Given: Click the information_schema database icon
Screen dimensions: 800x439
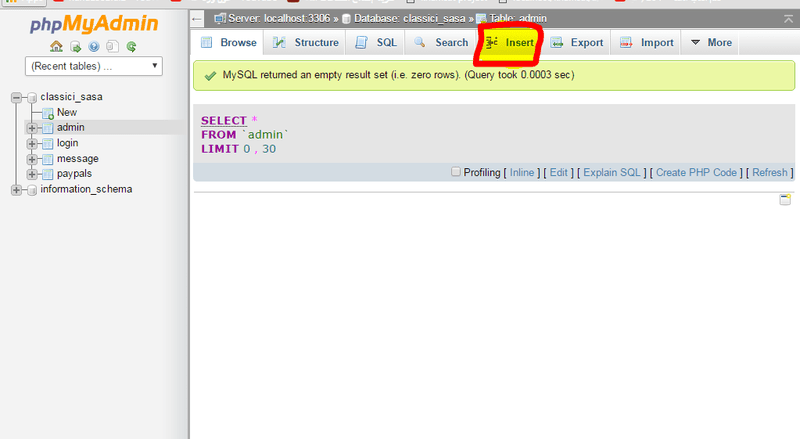Looking at the screenshot, I should click(x=32, y=190).
